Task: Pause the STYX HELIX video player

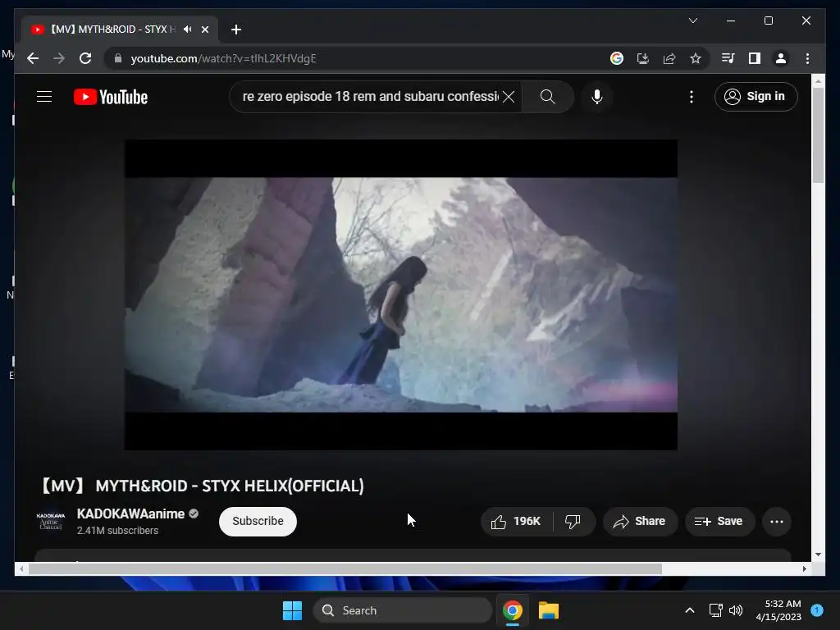Action: [400, 294]
